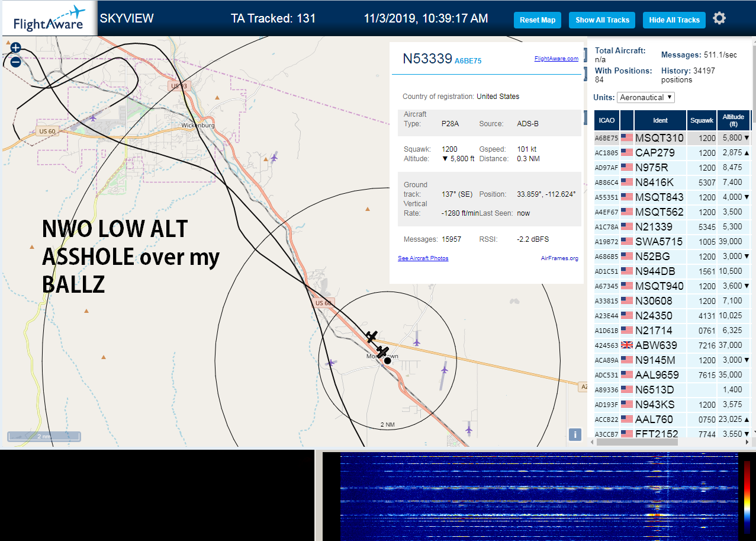Select the N975R aircraft row

pos(672,167)
